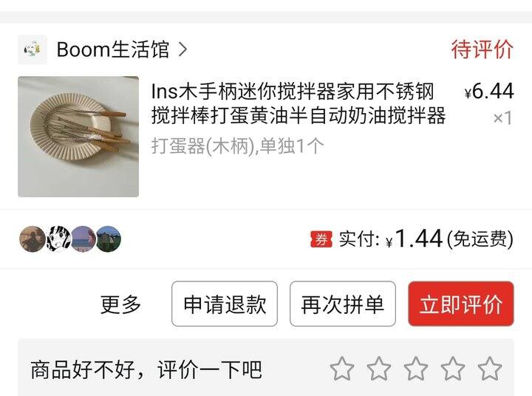Image resolution: width=532 pixels, height=396 pixels.
Task: Click the red 立即评价 button
Action: tap(461, 304)
